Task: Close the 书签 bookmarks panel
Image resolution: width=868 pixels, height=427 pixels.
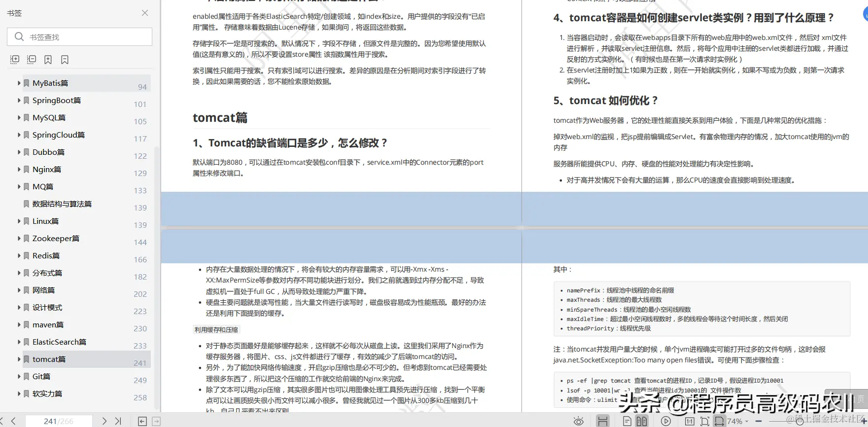Action: click(x=145, y=13)
